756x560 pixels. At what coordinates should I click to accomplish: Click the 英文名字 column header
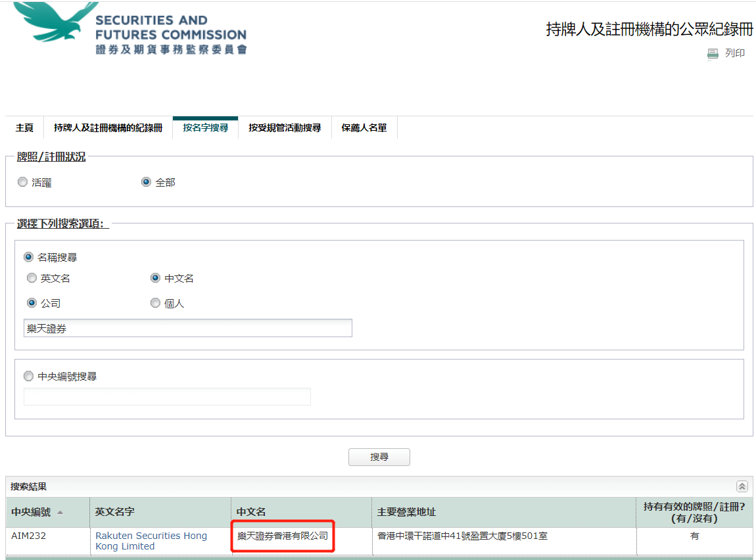[x=160, y=512]
